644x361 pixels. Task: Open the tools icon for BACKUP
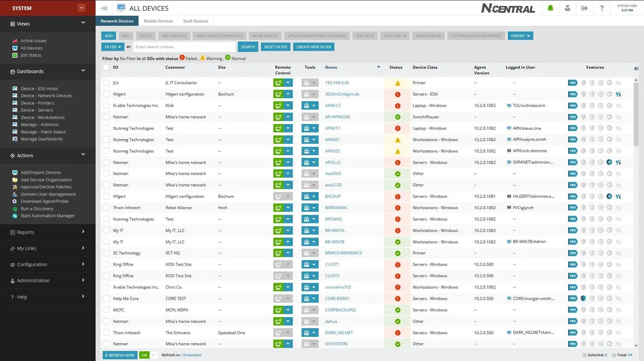point(306,196)
